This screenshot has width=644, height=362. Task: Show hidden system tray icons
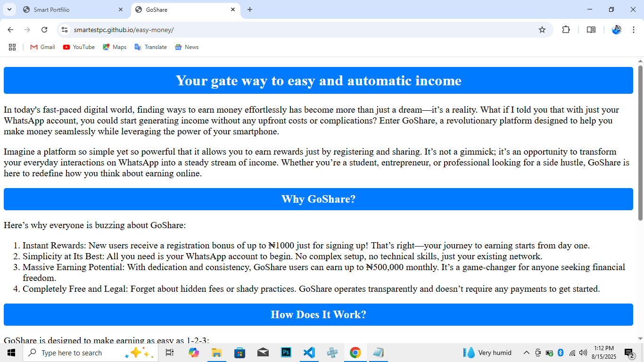[x=527, y=353]
